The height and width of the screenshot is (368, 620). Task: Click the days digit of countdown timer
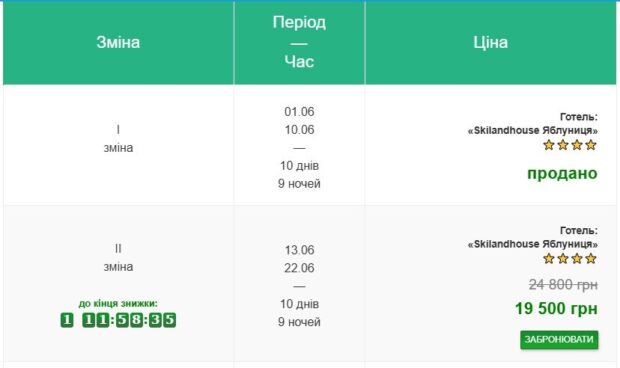67,320
